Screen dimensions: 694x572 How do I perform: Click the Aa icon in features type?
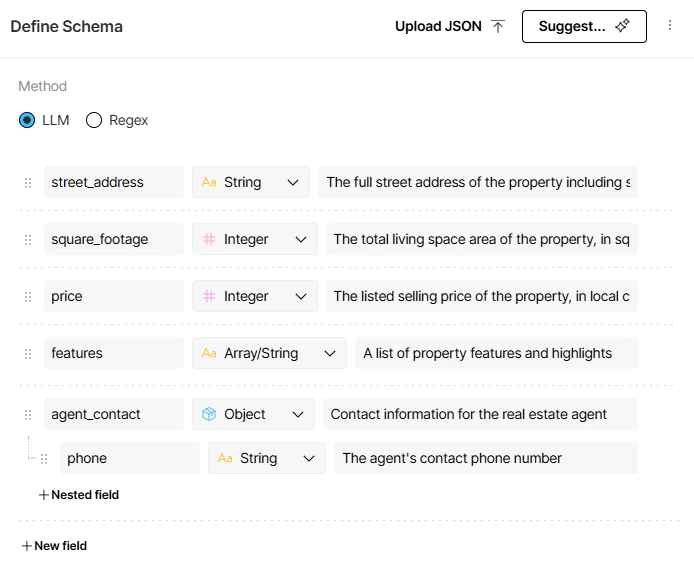(x=209, y=353)
